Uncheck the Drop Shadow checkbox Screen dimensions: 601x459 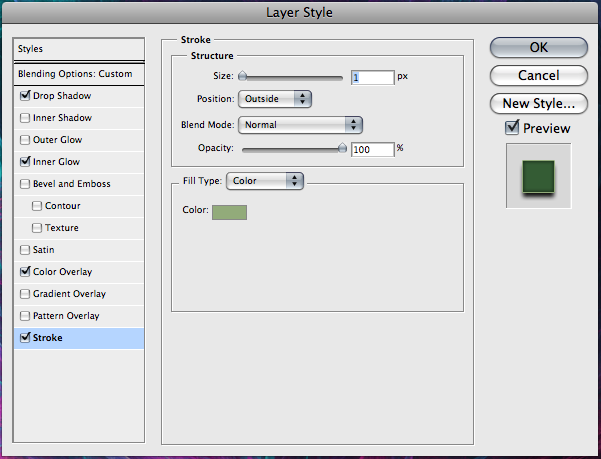(25, 95)
